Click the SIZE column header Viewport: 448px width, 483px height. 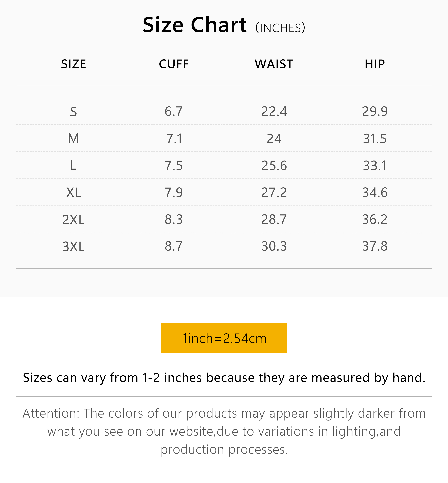click(73, 64)
